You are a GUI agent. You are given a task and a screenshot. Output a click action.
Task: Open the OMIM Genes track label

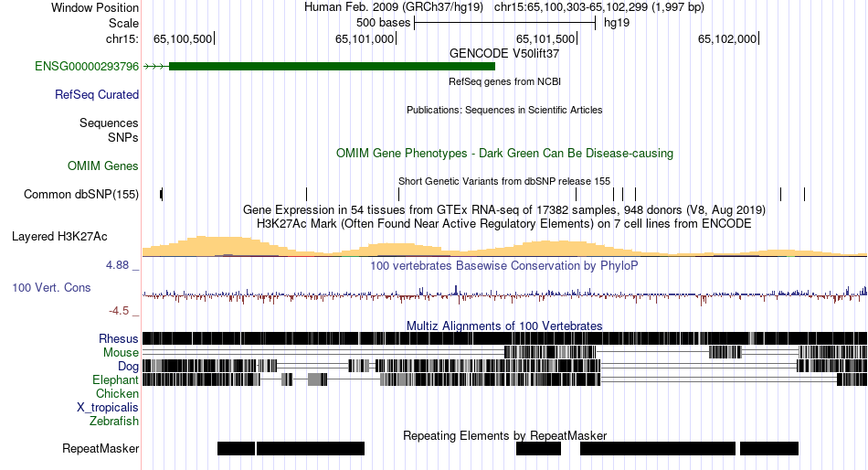103,166
